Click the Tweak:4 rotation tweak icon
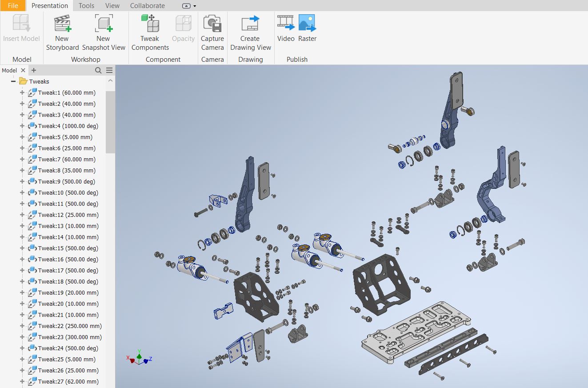Screen dimensions: 588x388 (x=32, y=126)
